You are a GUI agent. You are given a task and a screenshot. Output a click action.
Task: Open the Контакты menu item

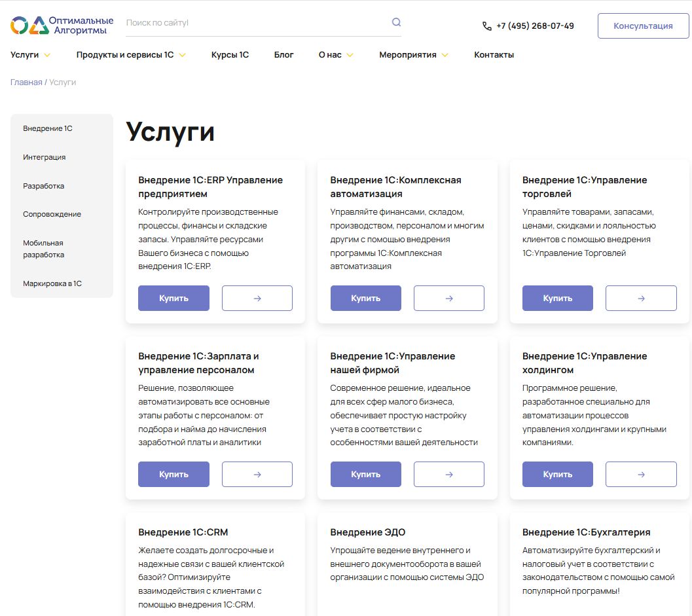(x=494, y=55)
